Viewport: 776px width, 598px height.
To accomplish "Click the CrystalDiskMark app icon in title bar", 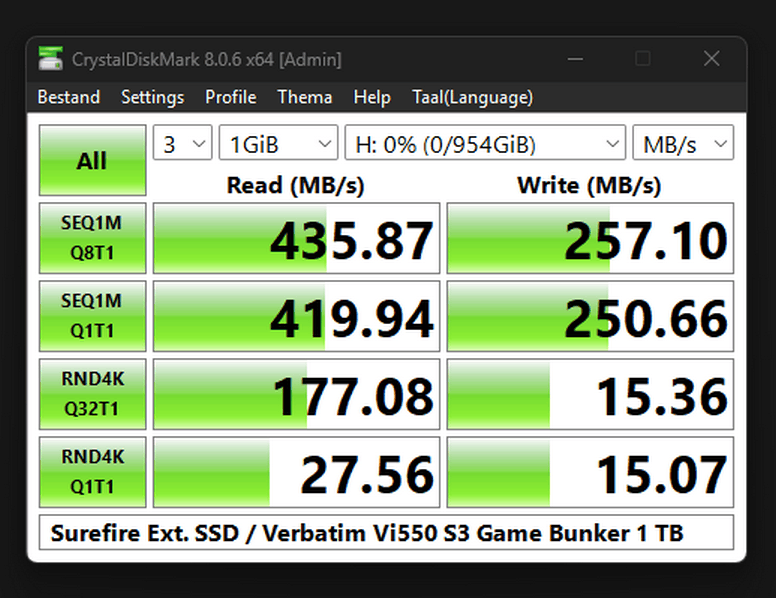I will 50,59.
